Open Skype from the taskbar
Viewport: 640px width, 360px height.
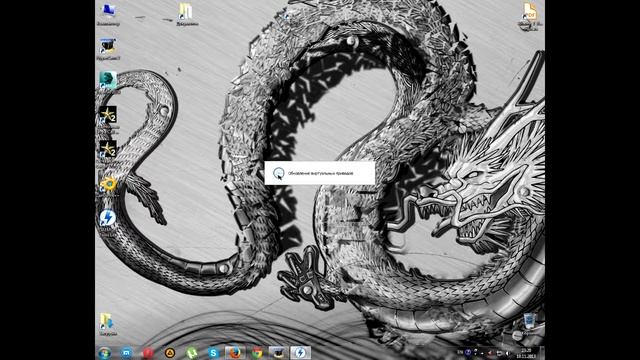pyautogui.click(x=213, y=353)
